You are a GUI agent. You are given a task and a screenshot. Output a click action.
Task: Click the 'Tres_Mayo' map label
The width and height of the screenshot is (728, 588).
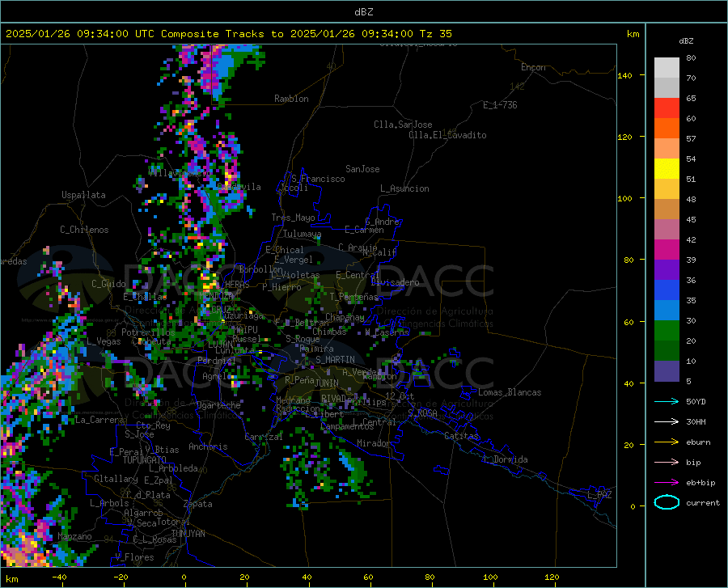(293, 218)
